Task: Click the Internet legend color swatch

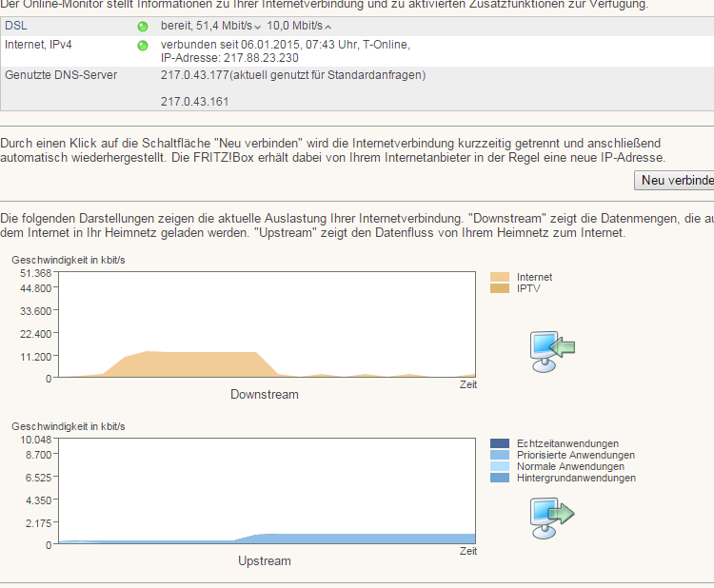Action: (x=500, y=277)
